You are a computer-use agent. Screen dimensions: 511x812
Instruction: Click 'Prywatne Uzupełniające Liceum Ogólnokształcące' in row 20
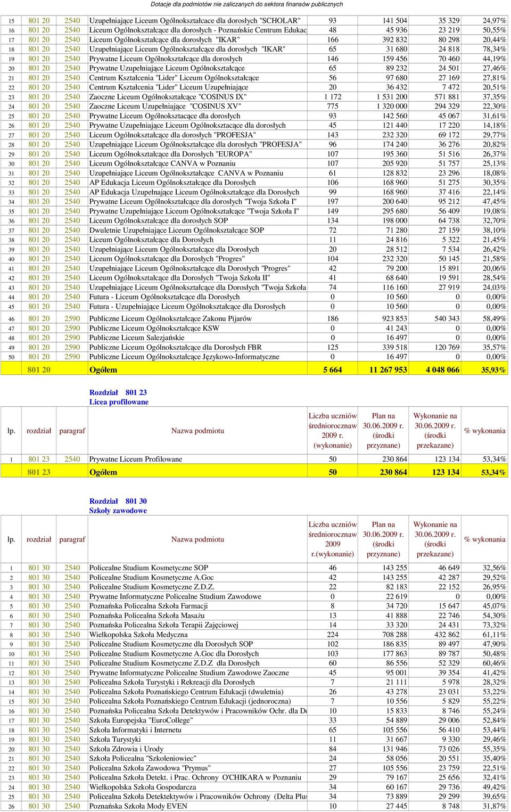(x=167, y=68)
